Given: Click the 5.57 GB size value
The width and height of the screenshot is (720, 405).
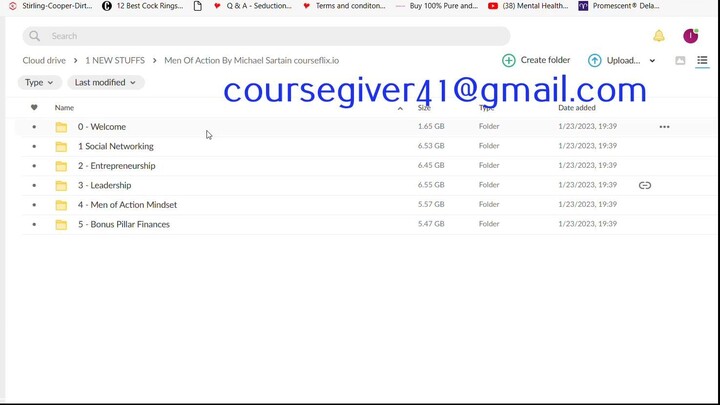Looking at the screenshot, I should click(431, 204).
